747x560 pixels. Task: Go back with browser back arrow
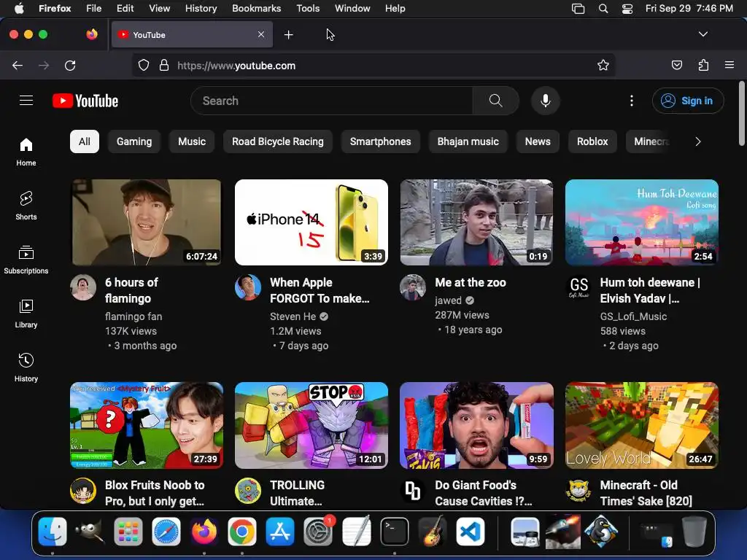click(x=18, y=65)
